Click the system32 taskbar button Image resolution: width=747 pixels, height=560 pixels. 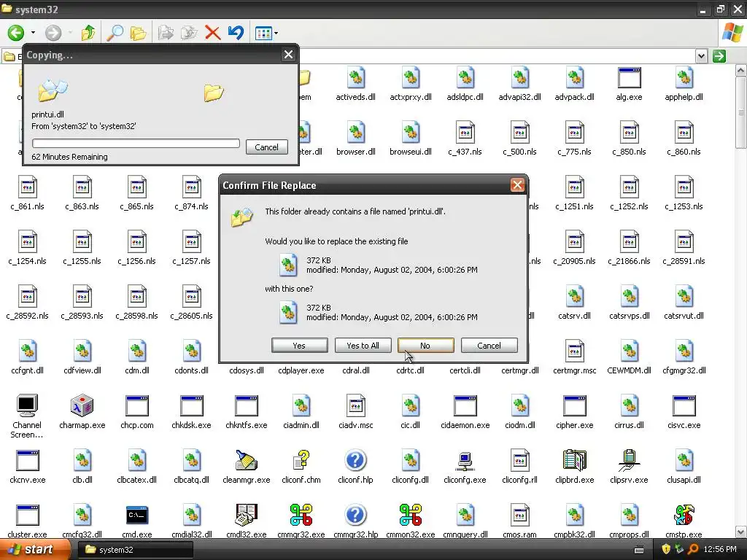click(135, 550)
